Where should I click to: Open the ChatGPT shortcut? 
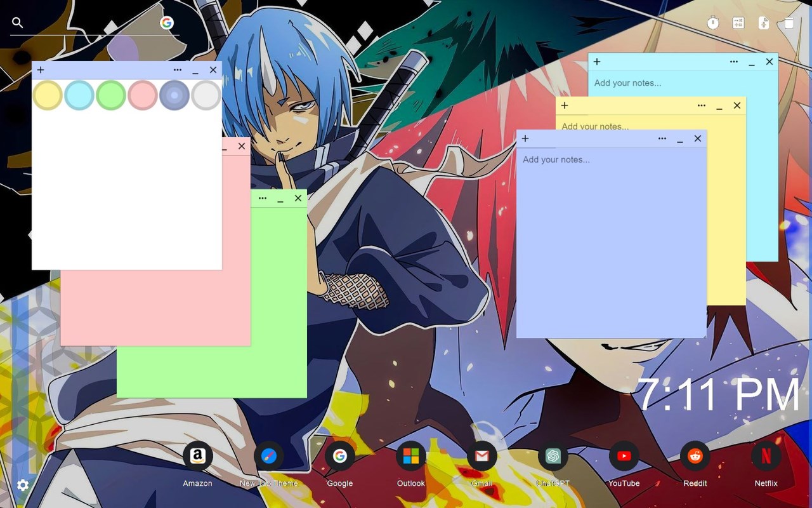pyautogui.click(x=553, y=456)
